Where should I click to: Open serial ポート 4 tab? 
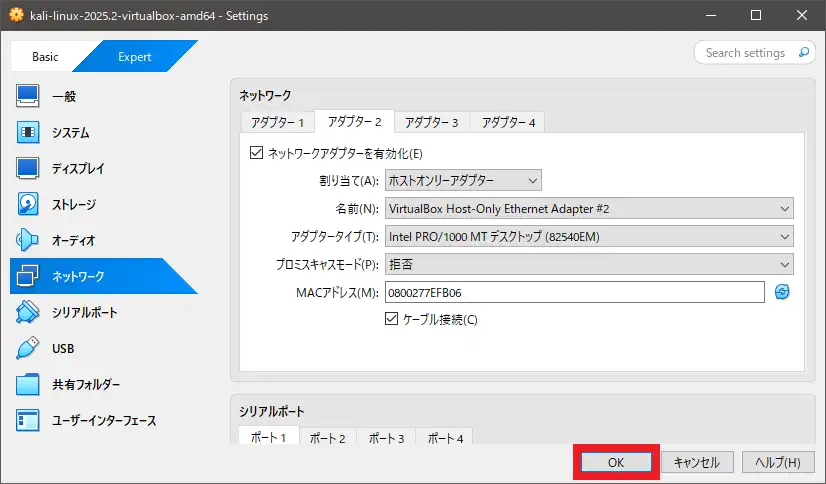coord(445,438)
